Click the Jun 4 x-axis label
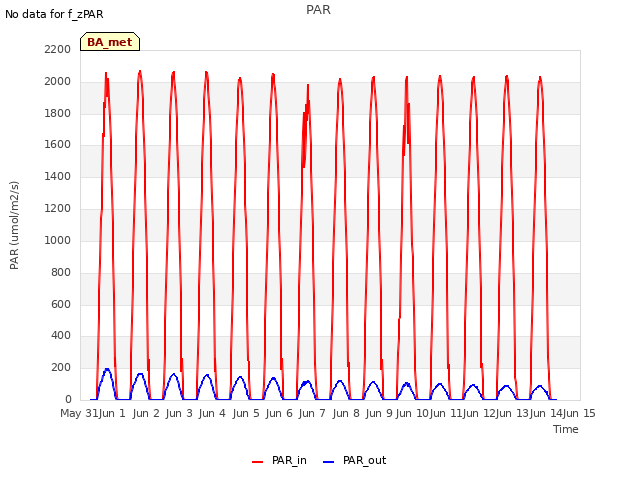640x480 pixels. click(x=212, y=413)
